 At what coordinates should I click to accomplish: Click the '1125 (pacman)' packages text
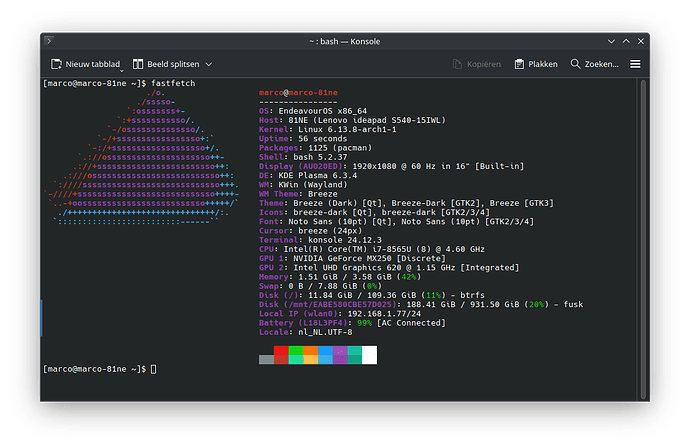(x=338, y=148)
